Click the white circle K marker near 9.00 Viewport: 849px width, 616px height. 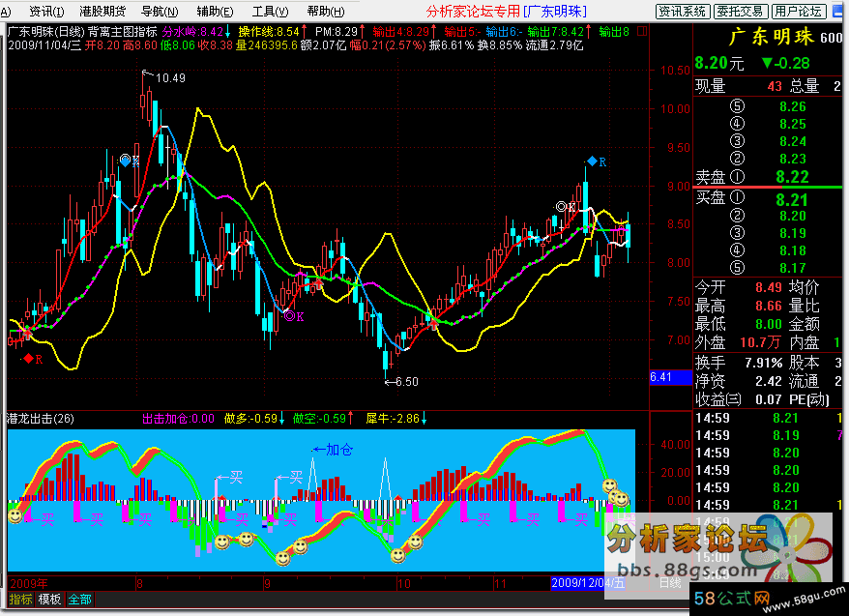(x=566, y=206)
